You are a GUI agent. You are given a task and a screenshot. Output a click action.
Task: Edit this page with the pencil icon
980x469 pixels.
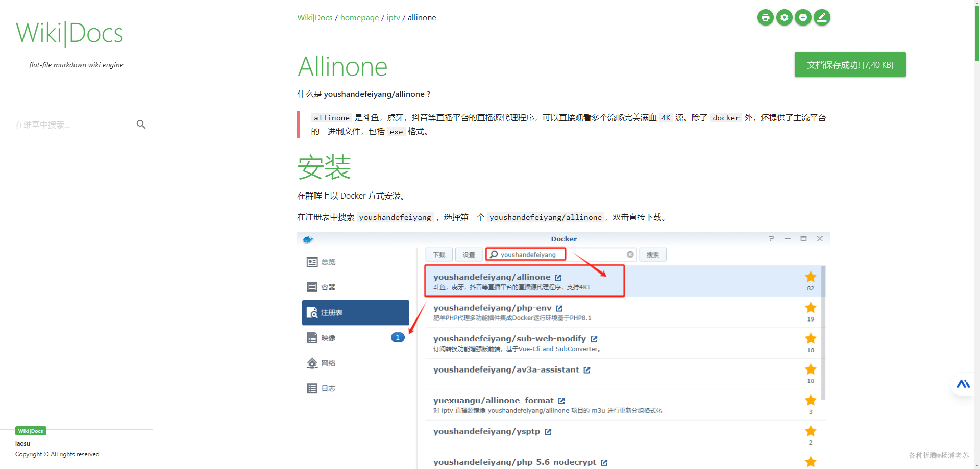[822, 17]
